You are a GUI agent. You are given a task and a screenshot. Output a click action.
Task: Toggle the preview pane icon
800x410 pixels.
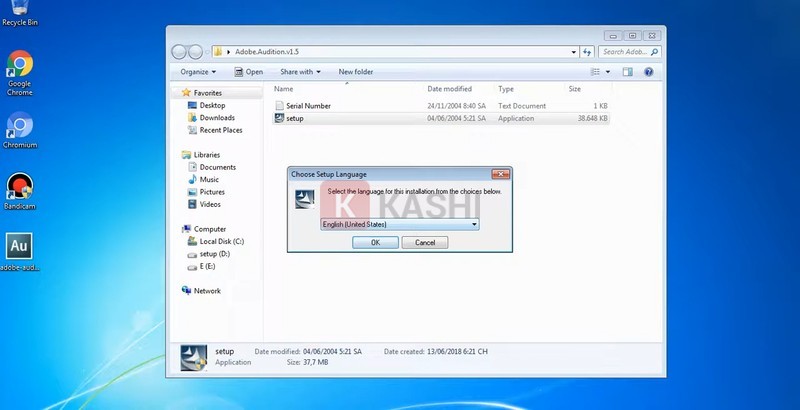tap(628, 72)
